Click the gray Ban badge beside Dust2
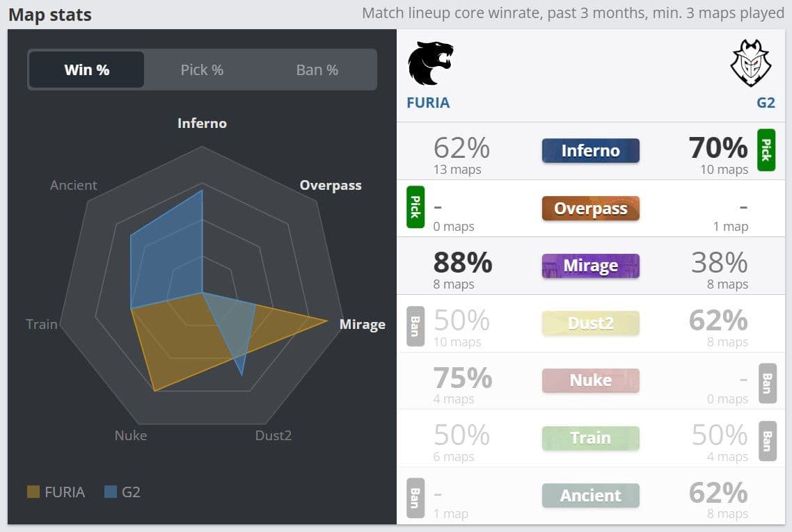 [415, 327]
